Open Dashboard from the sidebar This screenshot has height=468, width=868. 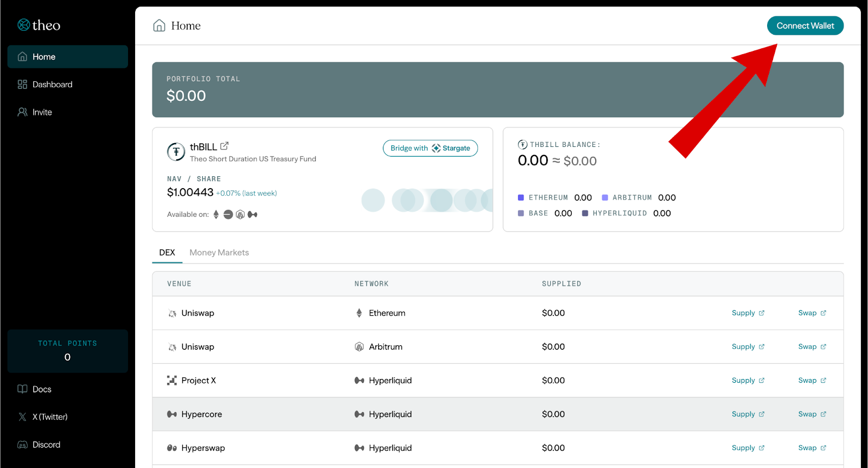[x=68, y=85]
